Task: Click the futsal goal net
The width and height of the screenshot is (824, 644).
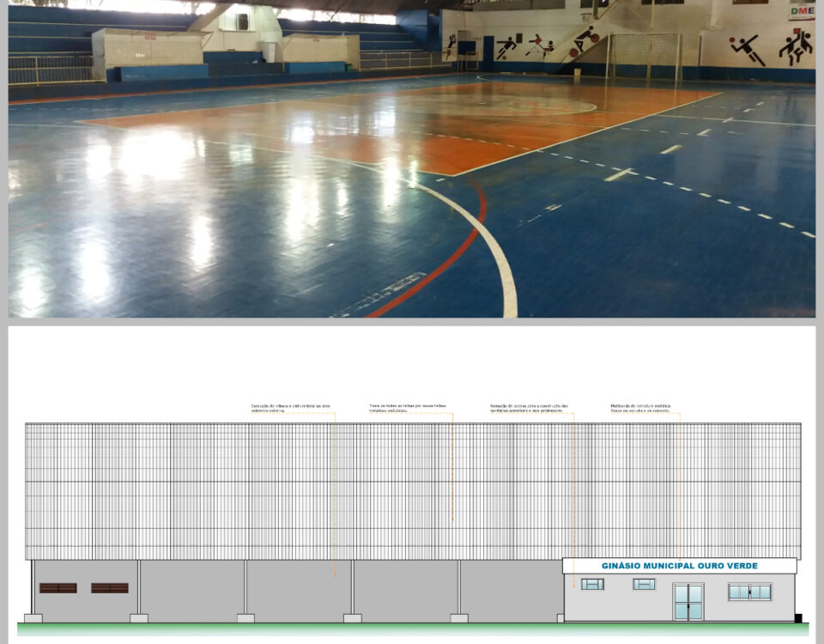Action: coord(644,56)
